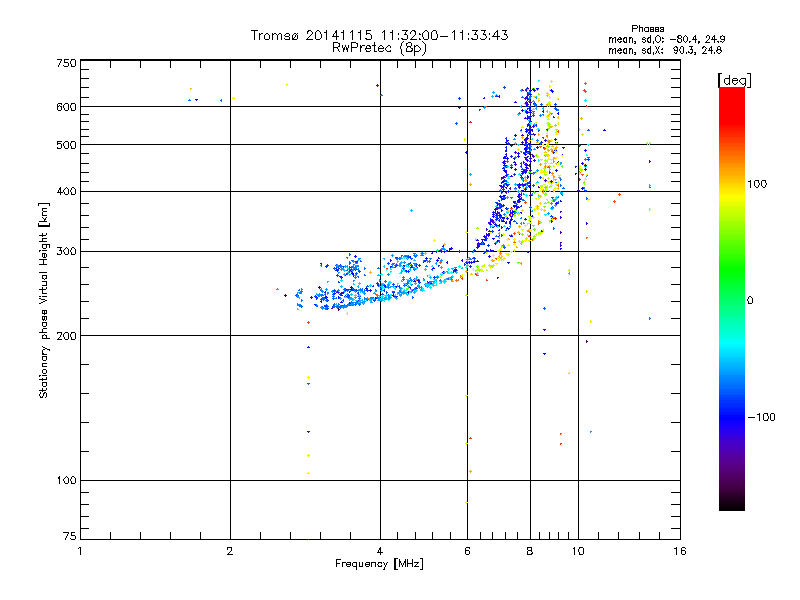Select the 'mean, sd,O: -80.4, 24.9' line
The height and width of the screenshot is (600, 800).
666,39
